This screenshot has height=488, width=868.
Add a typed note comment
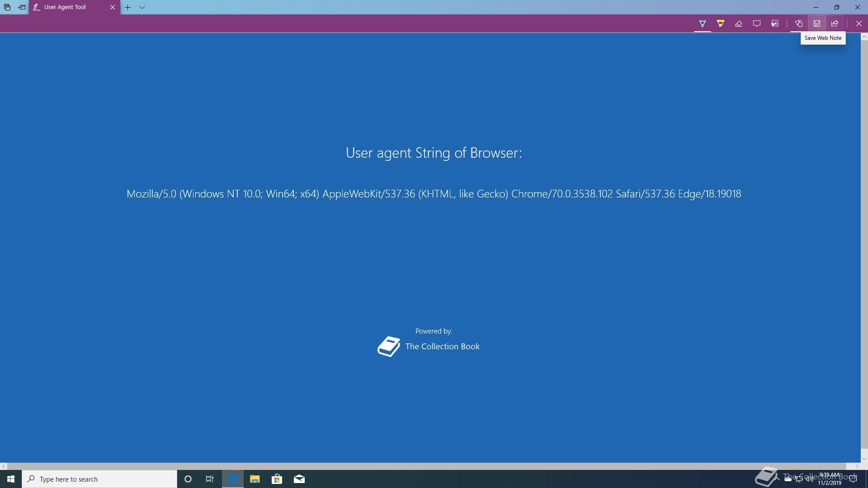pyautogui.click(x=757, y=23)
